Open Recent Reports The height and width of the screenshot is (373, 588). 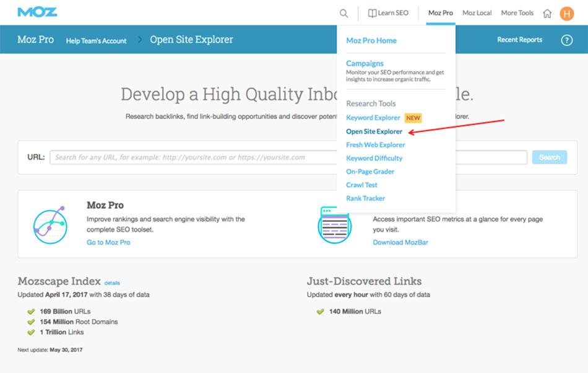(519, 40)
